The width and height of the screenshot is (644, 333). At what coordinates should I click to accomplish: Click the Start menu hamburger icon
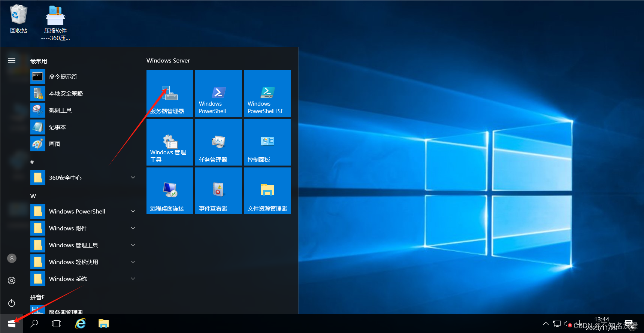(12, 60)
